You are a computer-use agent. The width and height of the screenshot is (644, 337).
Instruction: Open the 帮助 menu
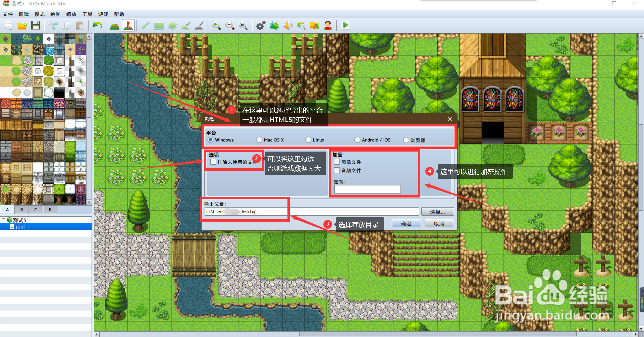click(119, 14)
